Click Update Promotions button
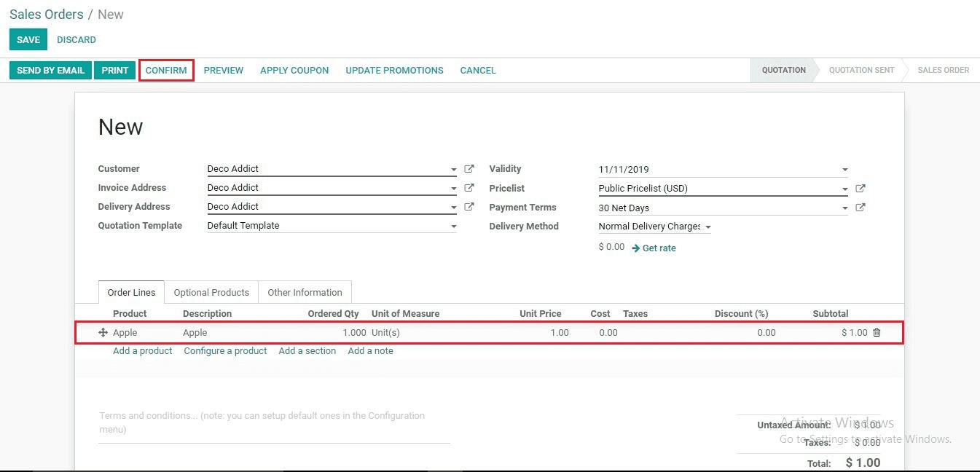The height and width of the screenshot is (472, 980). point(394,71)
